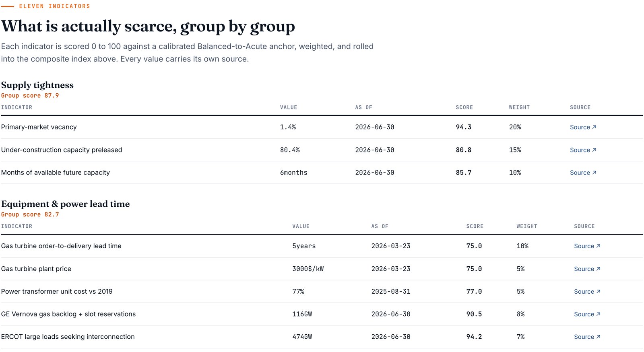Click 'Power transformer unit cost vs 2019' text
This screenshot has height=352, width=644.
(57, 292)
